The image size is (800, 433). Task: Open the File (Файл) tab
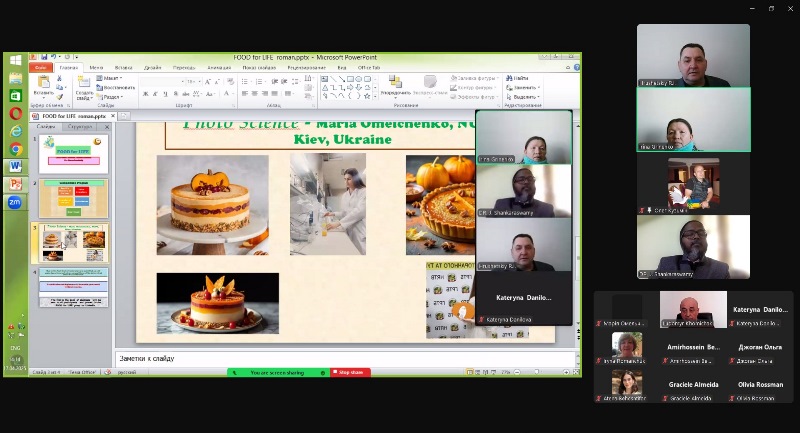[41, 67]
